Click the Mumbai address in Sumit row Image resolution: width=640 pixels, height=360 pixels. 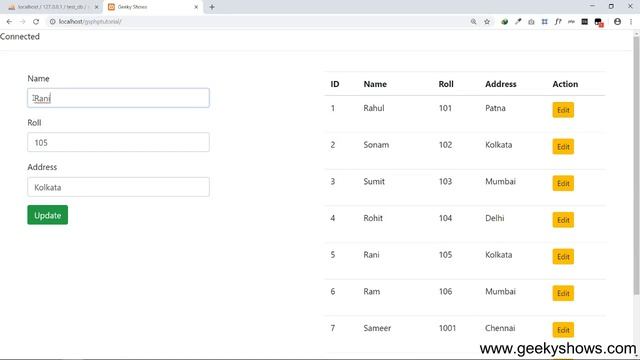[500, 182]
